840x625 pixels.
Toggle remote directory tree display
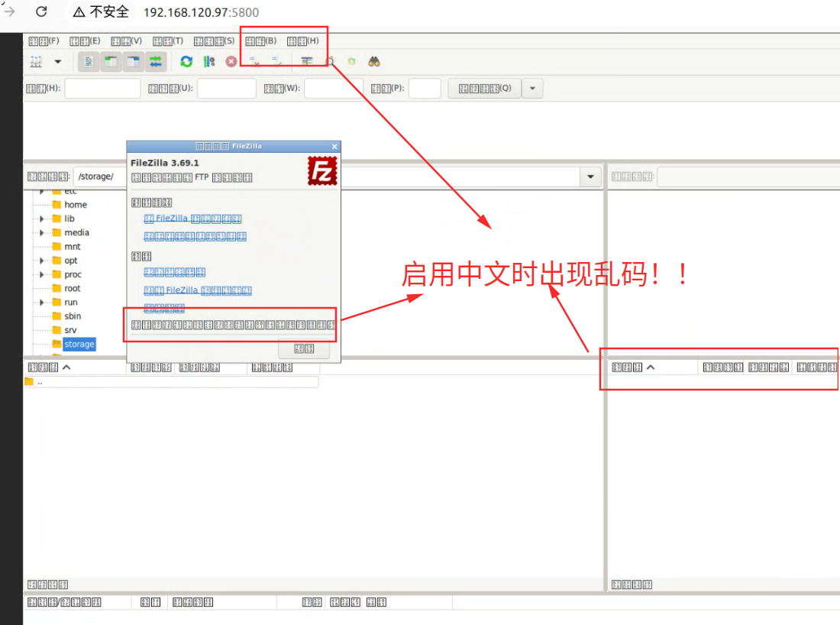tap(133, 62)
